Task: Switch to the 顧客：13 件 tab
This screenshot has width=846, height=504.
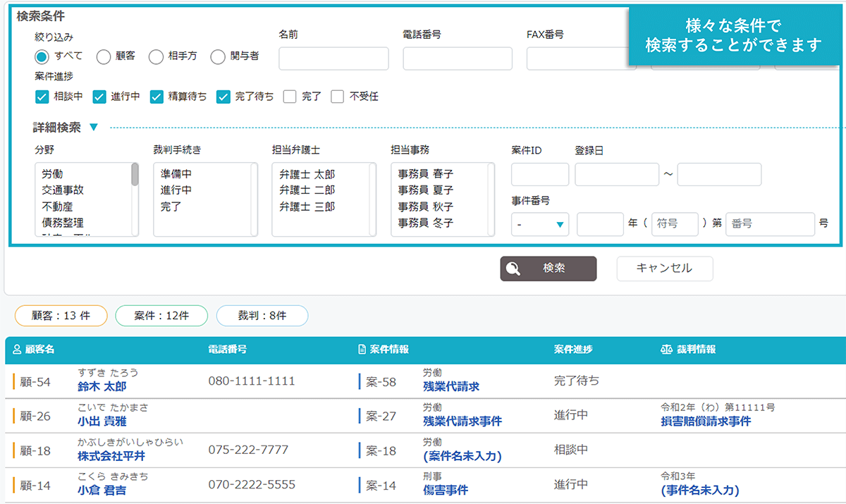Action: pos(61,316)
